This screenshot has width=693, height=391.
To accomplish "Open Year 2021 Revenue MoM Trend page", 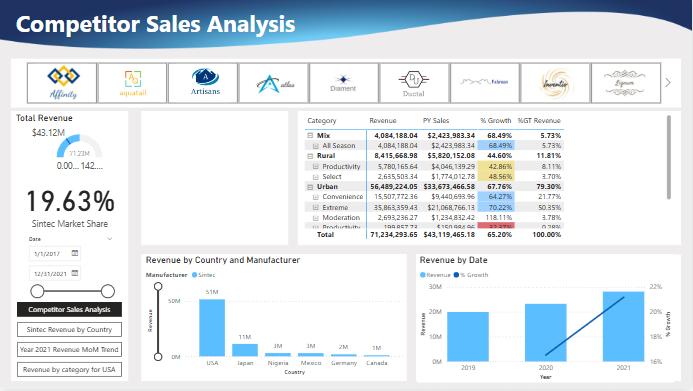I will click(x=69, y=349).
